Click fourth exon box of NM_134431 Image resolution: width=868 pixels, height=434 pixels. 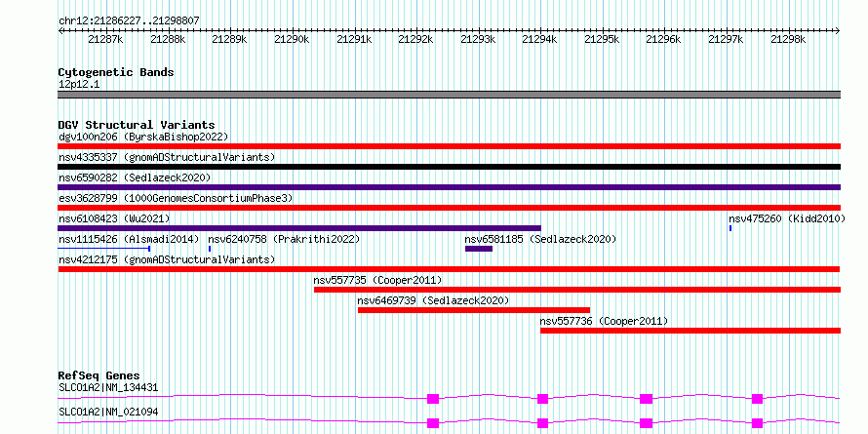(x=757, y=399)
